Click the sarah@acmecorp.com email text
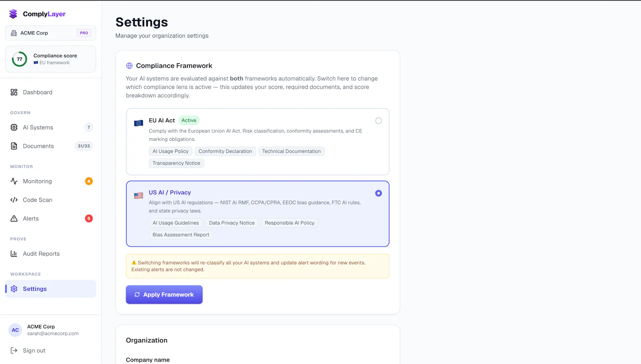This screenshot has height=364, width=641. (x=53, y=334)
